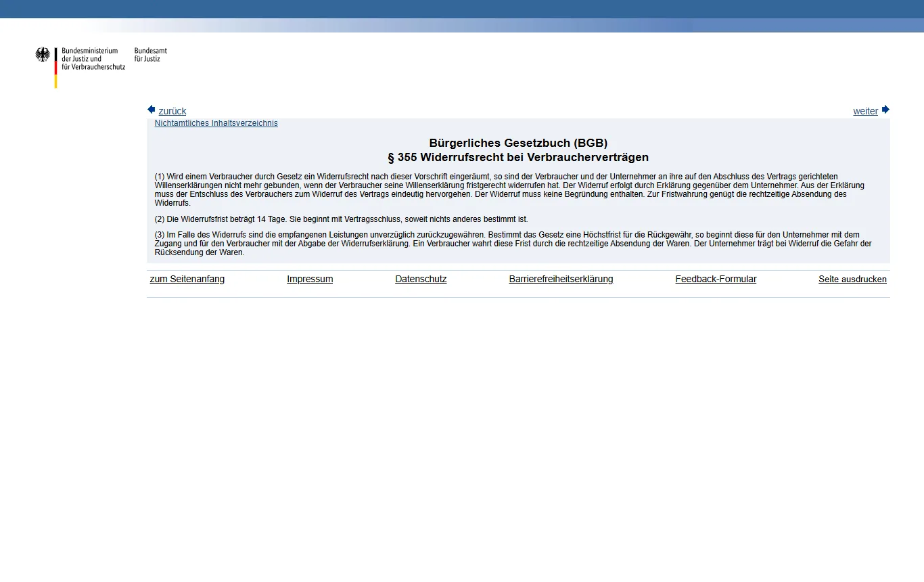The width and height of the screenshot is (924, 582).
Task: Click the § 355 Widerrufsrecht heading
Action: (x=518, y=158)
